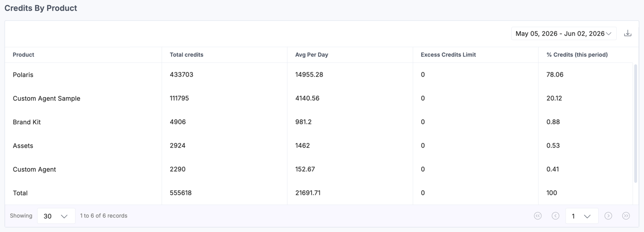
Task: Click the Polaris excess credits limit value
Action: point(423,74)
